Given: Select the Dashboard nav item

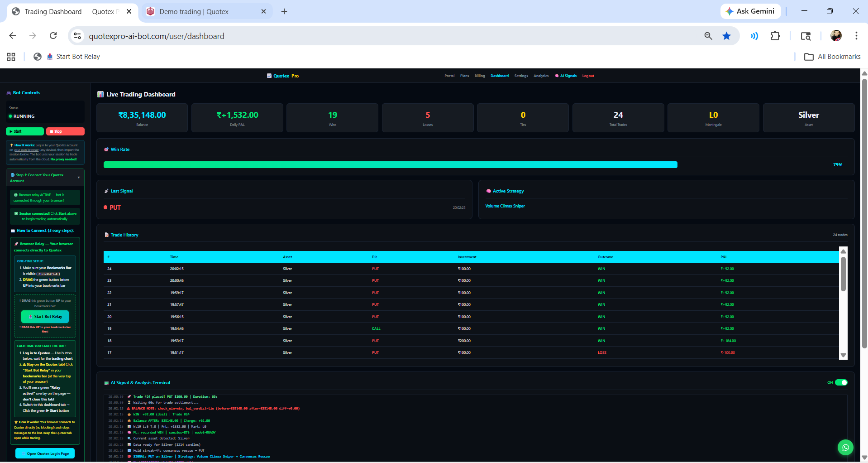Looking at the screenshot, I should pos(500,76).
